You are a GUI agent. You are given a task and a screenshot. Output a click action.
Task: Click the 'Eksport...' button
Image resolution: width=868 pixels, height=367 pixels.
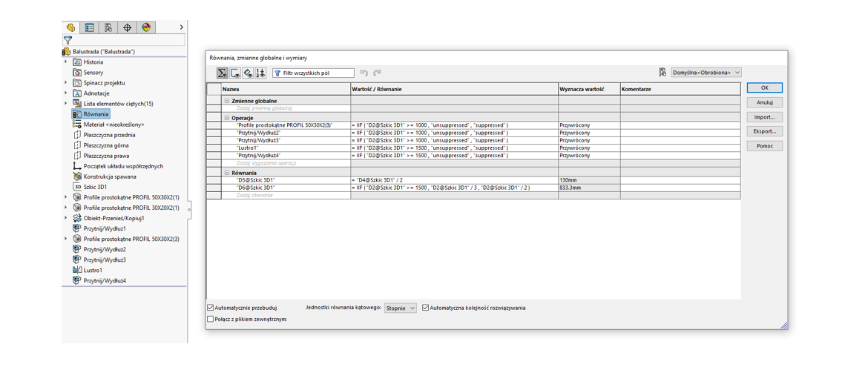[x=764, y=131]
